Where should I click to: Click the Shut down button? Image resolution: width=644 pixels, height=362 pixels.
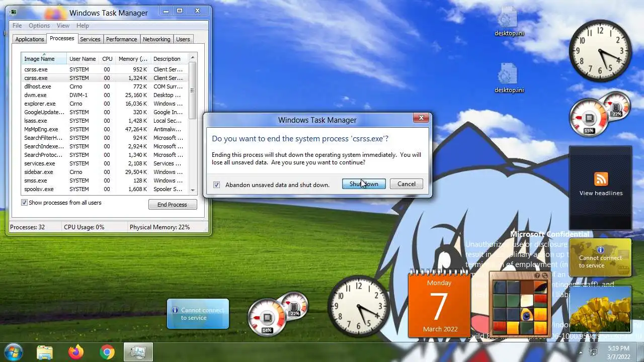click(364, 184)
